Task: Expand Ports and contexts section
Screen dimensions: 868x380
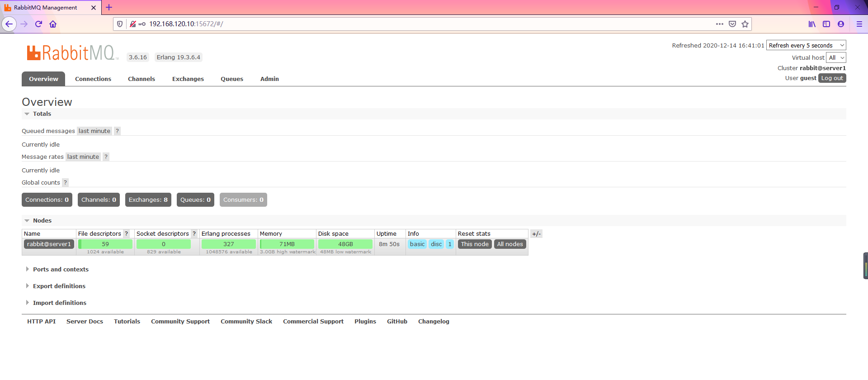Action: [61, 270]
